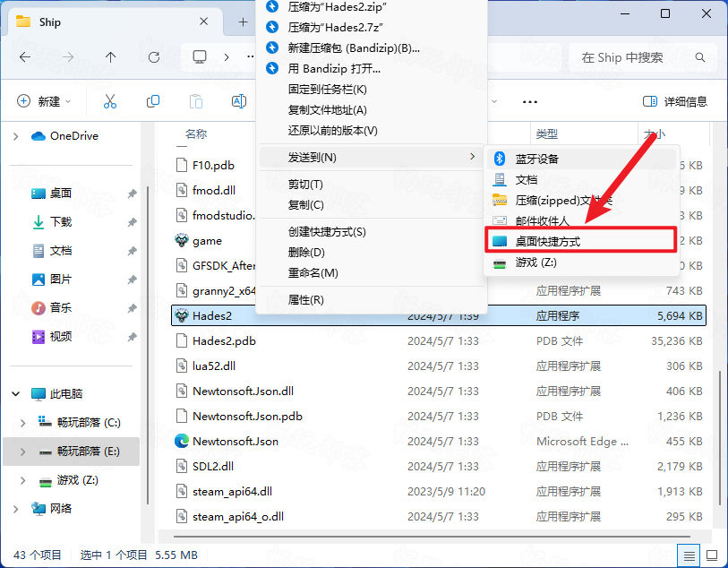Viewport: 728px width, 568px height.
Task: Click the Cut scissors icon
Action: coord(110,101)
